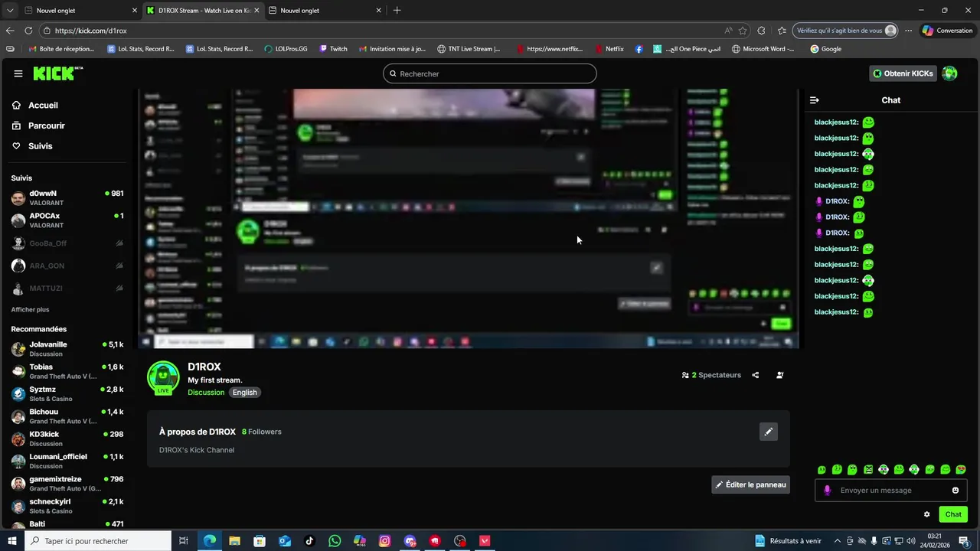This screenshot has height=551, width=980.
Task: Click the user icon next to share
Action: [779, 375]
